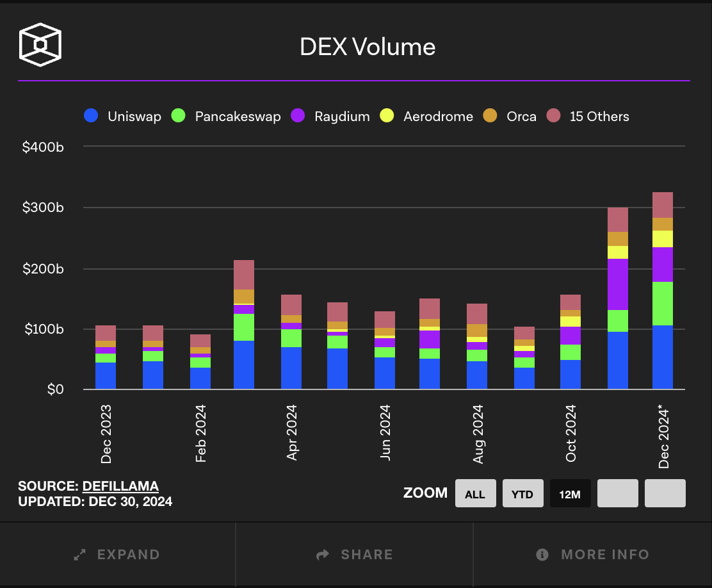Viewport: 712px width, 588px height.
Task: Click the SHARE label
Action: coord(367,555)
